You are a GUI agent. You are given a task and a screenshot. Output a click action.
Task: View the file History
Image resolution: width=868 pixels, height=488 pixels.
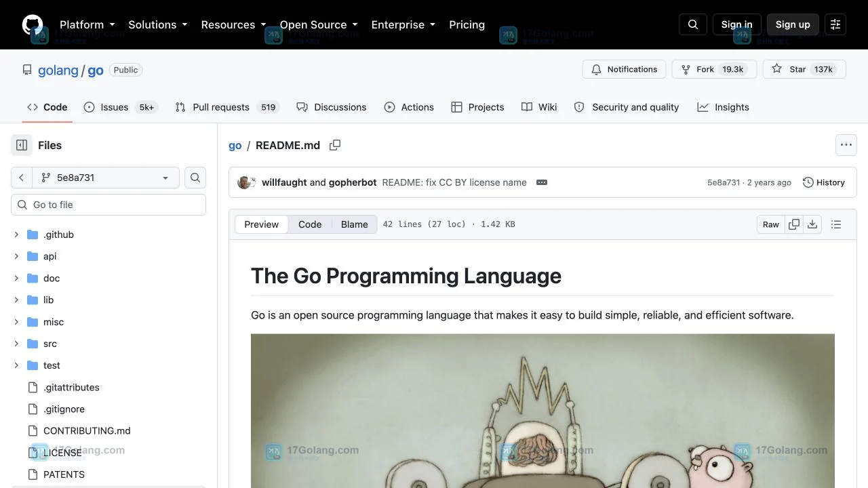(824, 182)
